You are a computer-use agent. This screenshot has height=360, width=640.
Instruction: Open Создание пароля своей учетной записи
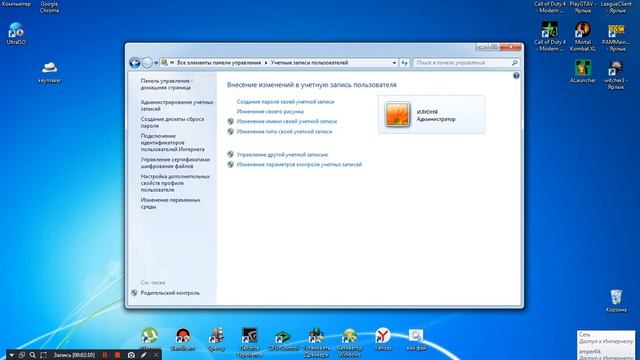click(285, 102)
